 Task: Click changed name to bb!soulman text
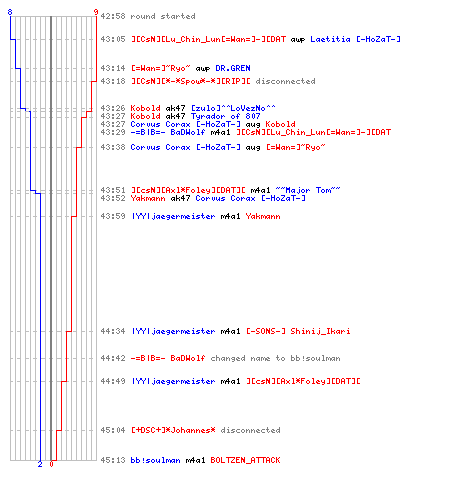275,358
